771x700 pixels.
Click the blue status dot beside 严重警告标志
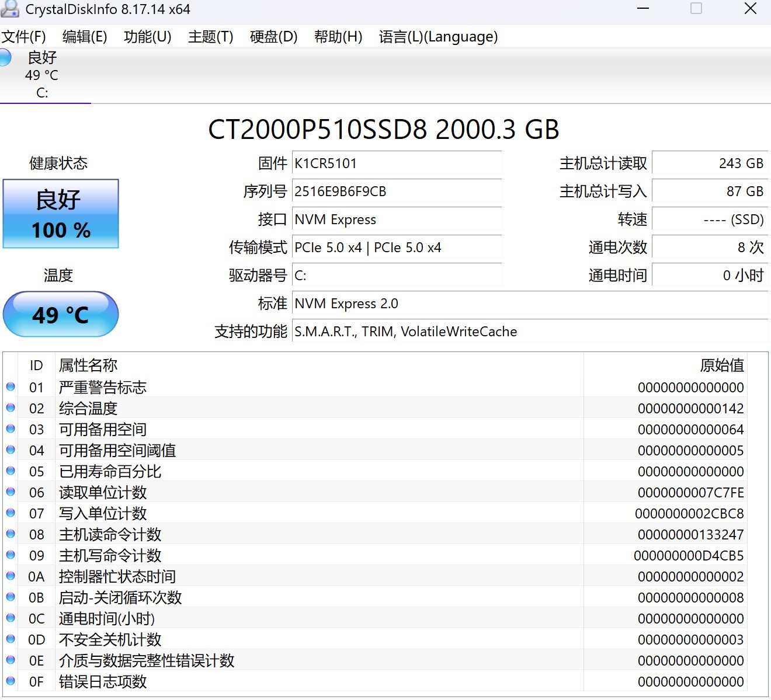(10, 386)
